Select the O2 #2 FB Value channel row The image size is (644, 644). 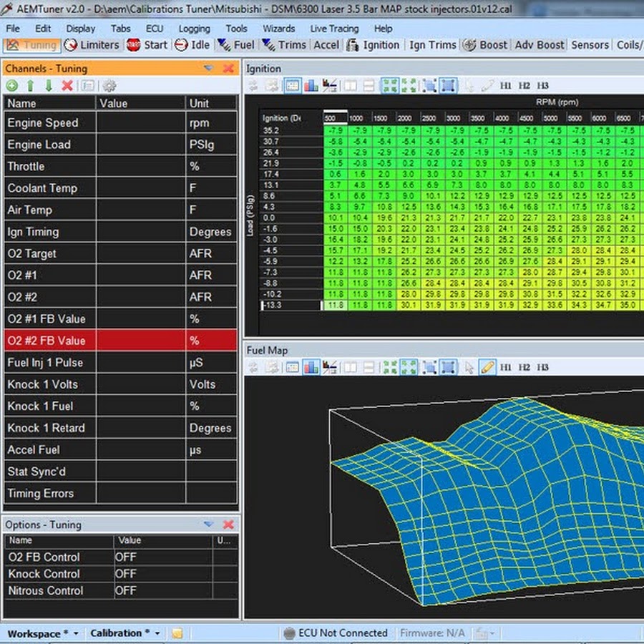pos(121,341)
